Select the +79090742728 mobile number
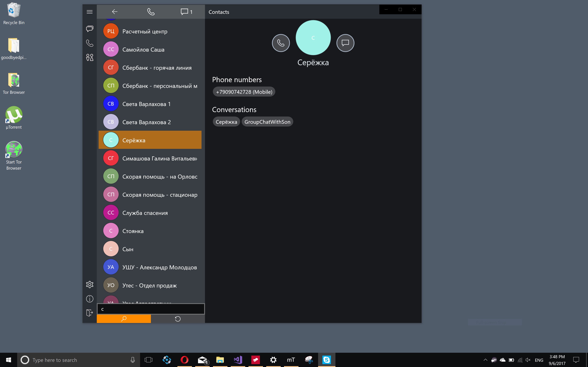 (x=244, y=92)
